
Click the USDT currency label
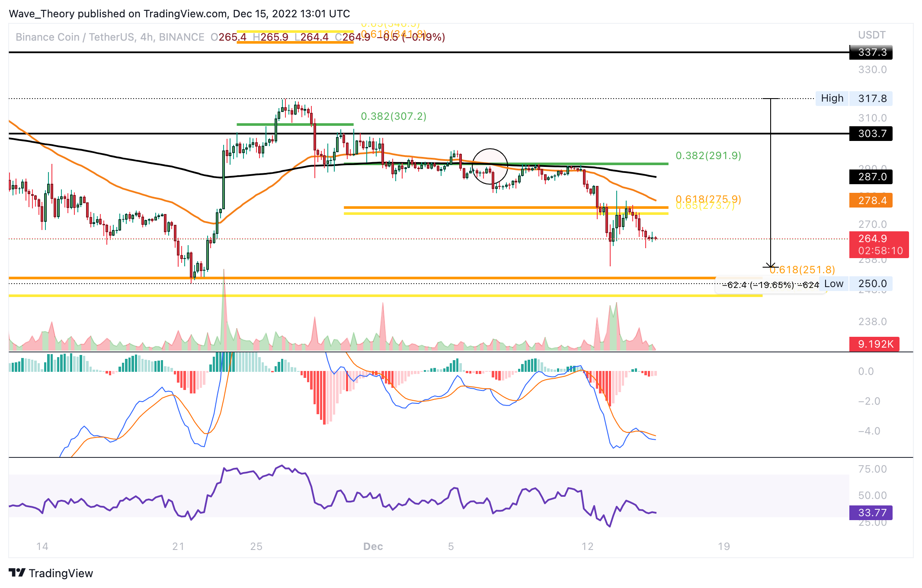pyautogui.click(x=871, y=35)
